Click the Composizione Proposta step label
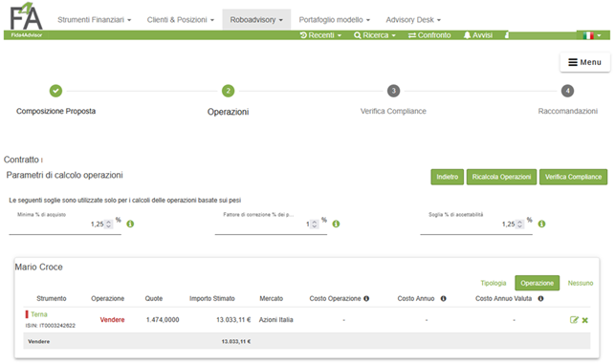This screenshot has width=615, height=364. tap(55, 111)
